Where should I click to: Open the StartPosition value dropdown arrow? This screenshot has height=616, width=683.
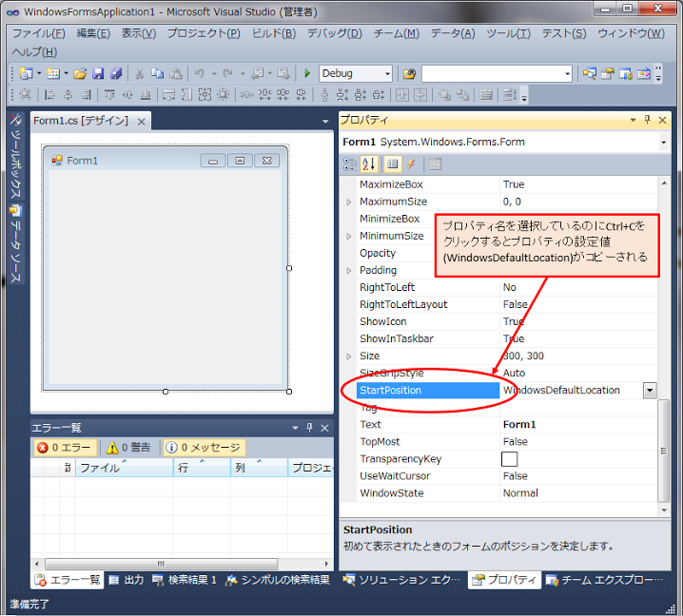pos(650,390)
